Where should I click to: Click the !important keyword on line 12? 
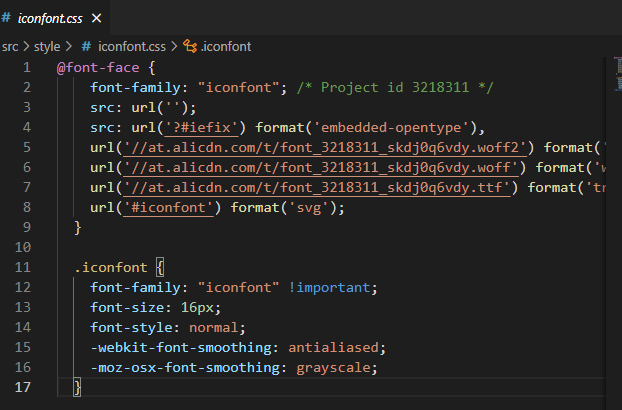tap(334, 288)
